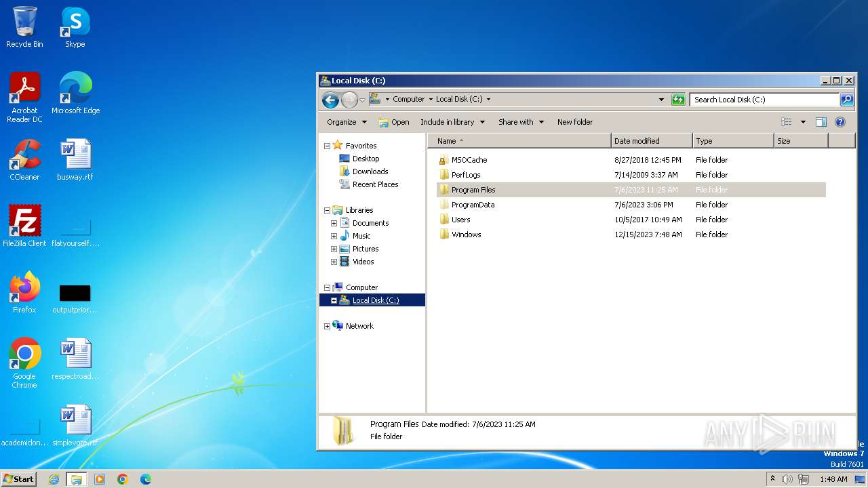Expand the Network tree node
Image resolution: width=868 pixels, height=488 pixels.
coord(327,326)
